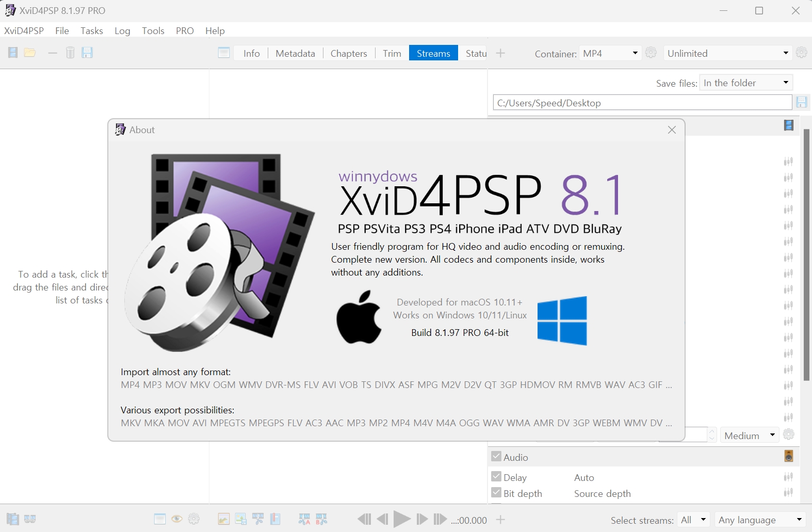Open container settings gear next to MP4
812x532 pixels.
click(x=651, y=53)
